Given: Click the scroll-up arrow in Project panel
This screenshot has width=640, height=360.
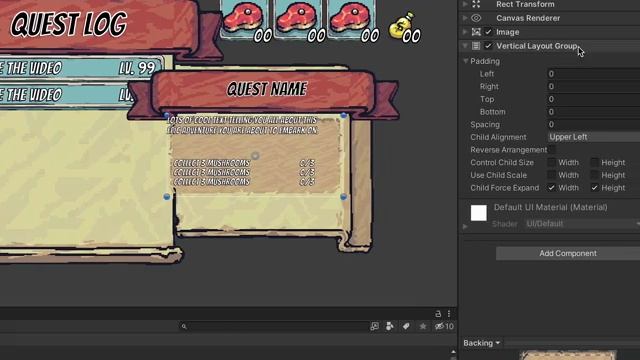Looking at the screenshot, I should (x=453, y=351).
